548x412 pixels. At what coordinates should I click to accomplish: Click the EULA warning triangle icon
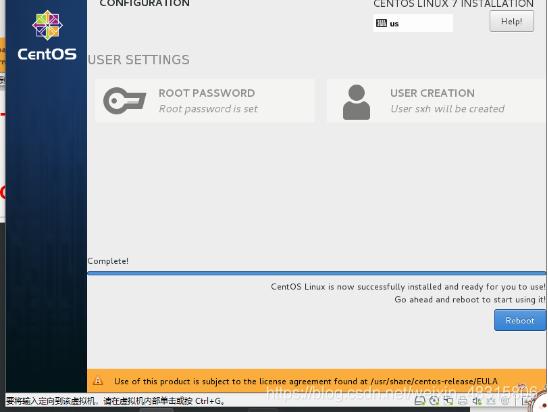98,381
